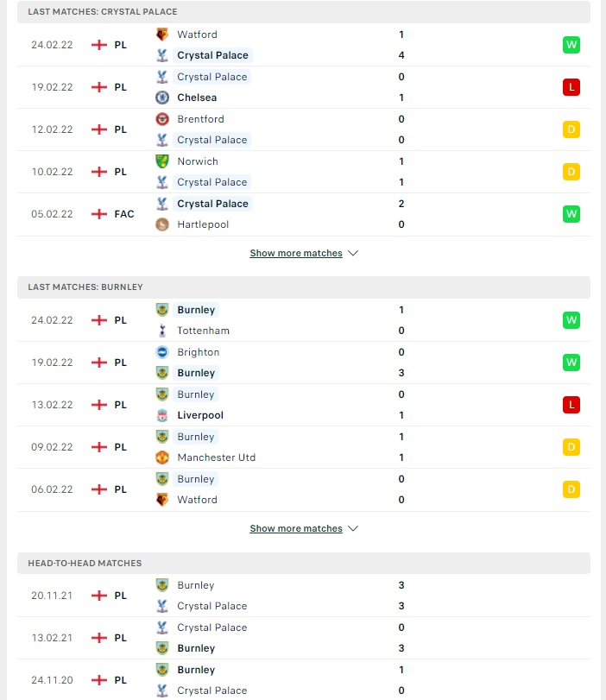Click the Hartlepool club badge
606x700 pixels.
[162, 224]
